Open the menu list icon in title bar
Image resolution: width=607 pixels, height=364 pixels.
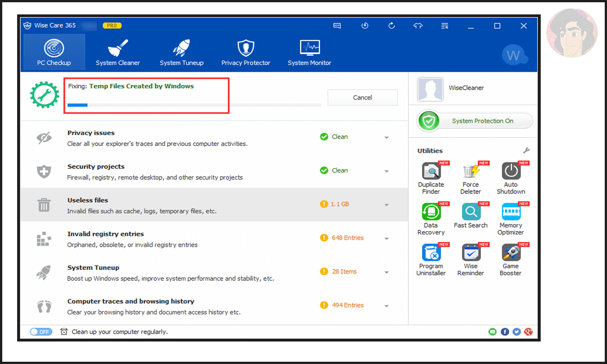click(445, 26)
